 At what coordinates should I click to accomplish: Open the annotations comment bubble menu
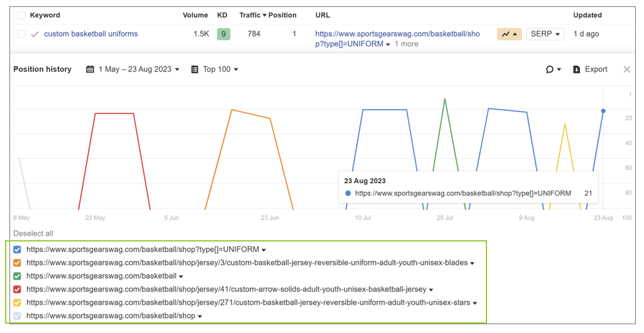click(x=553, y=70)
